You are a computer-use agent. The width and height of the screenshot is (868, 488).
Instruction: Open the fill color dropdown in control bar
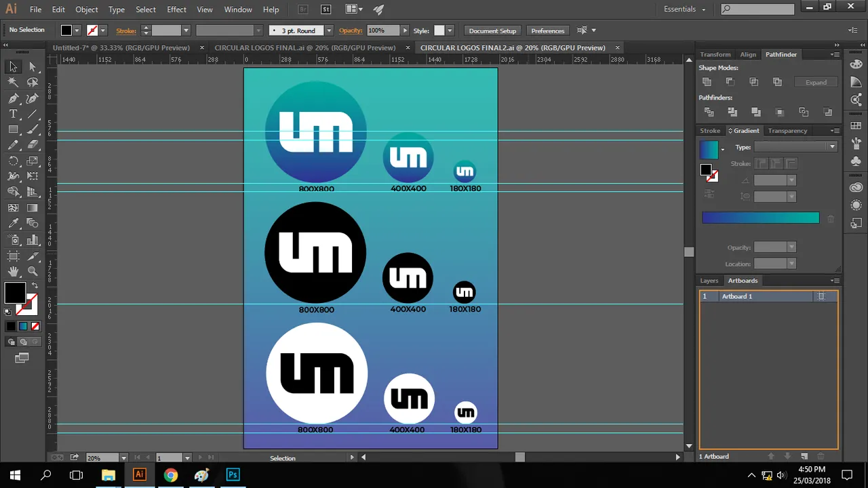(x=77, y=30)
